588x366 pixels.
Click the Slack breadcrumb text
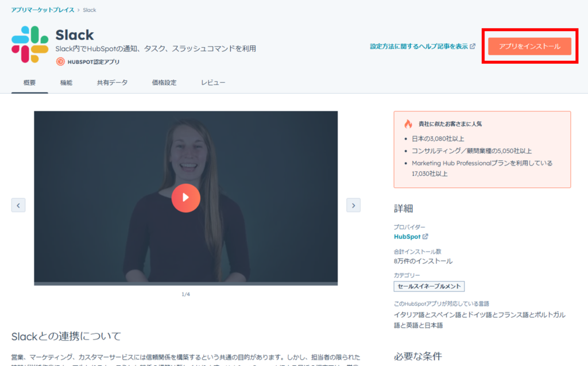(89, 10)
